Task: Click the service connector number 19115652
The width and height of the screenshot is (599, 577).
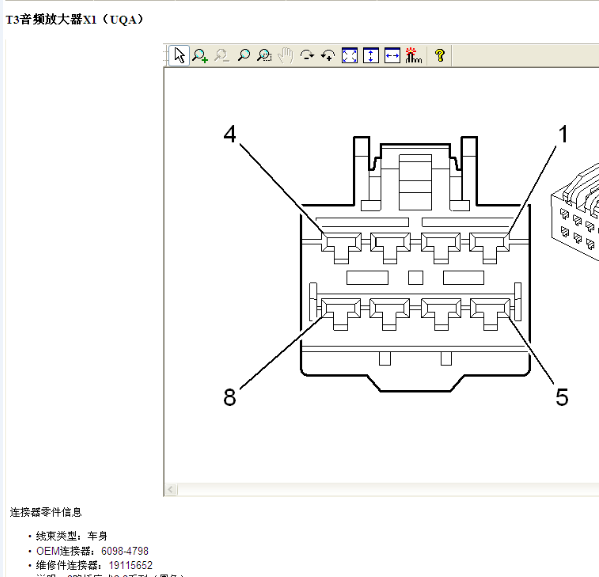Action: (130, 565)
